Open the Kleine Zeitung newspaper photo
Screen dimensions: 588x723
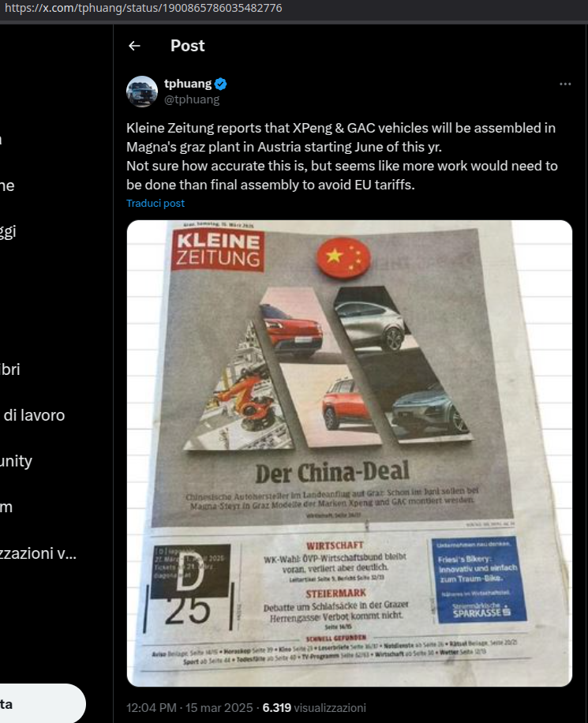[350, 453]
